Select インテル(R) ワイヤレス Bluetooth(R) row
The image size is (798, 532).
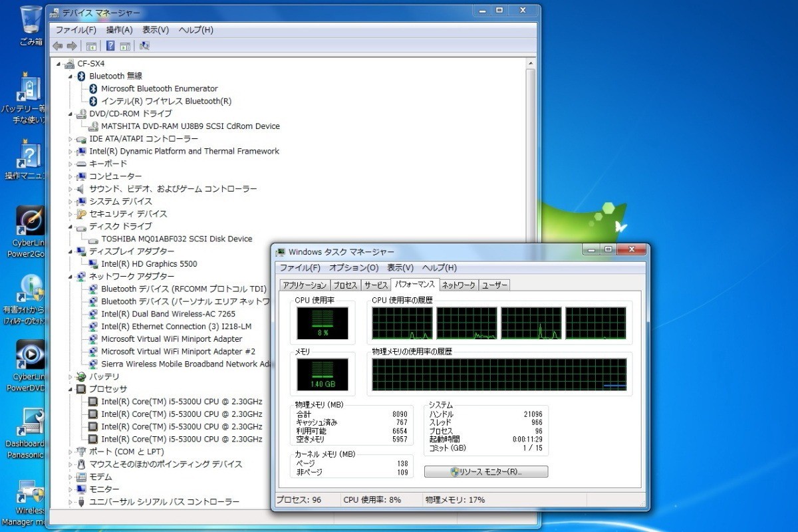(166, 101)
